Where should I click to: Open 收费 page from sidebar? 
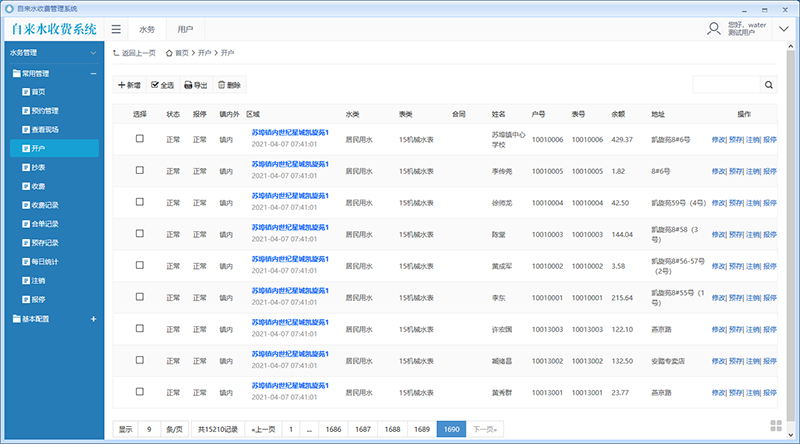[38, 186]
